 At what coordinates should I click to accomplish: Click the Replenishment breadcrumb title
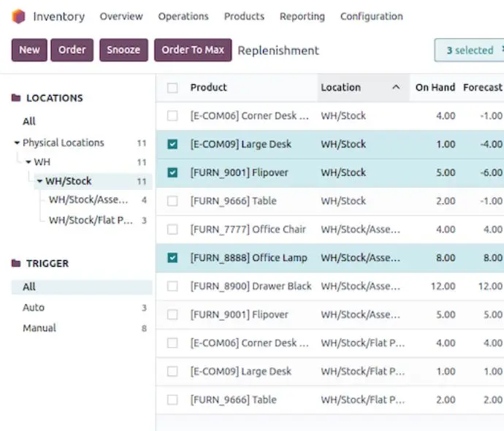(x=278, y=50)
